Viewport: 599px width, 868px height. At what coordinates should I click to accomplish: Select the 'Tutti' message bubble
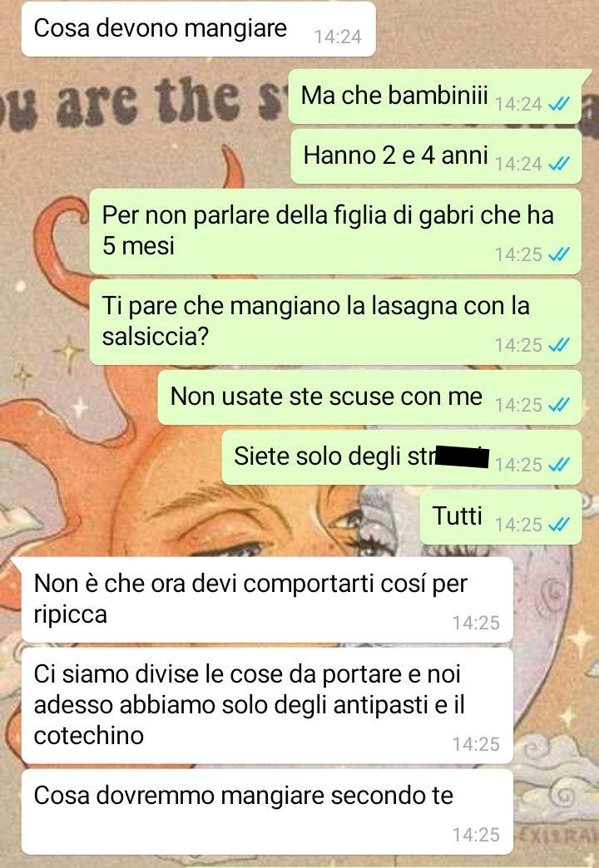pos(501,517)
